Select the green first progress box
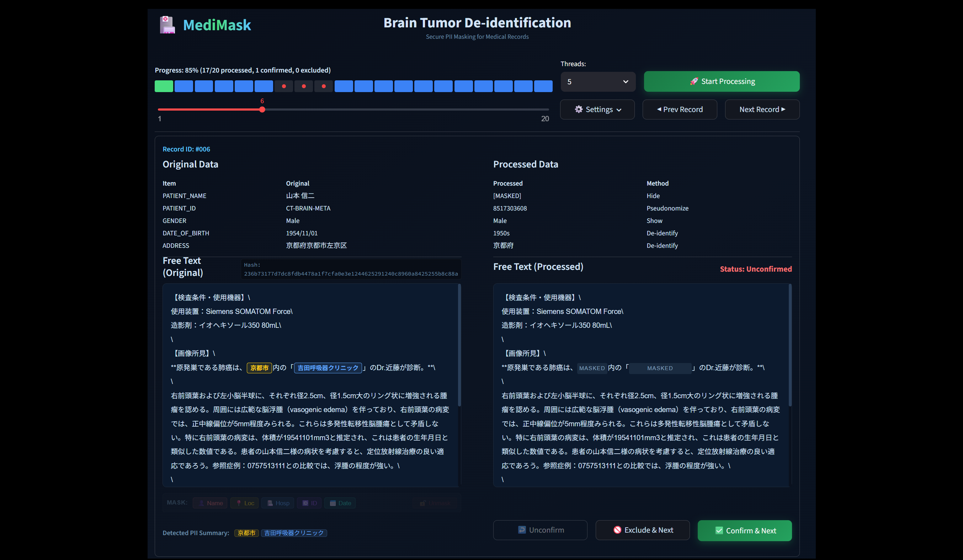Screen dimensions: 963x560 pos(164,86)
